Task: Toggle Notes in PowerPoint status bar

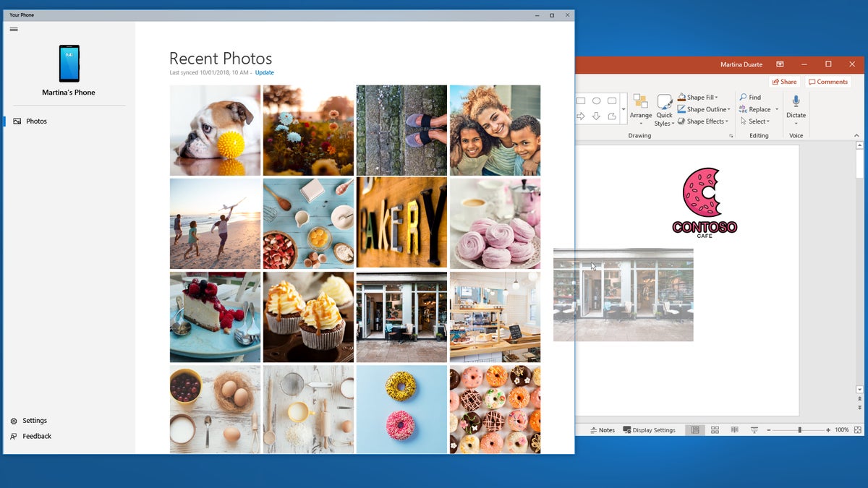Action: pos(603,430)
